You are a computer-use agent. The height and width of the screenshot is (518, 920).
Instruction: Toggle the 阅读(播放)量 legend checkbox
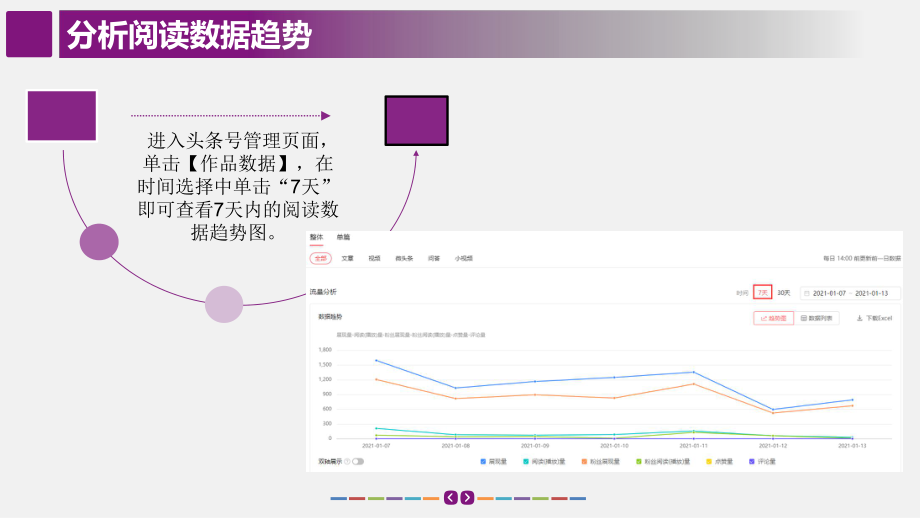coord(526,462)
